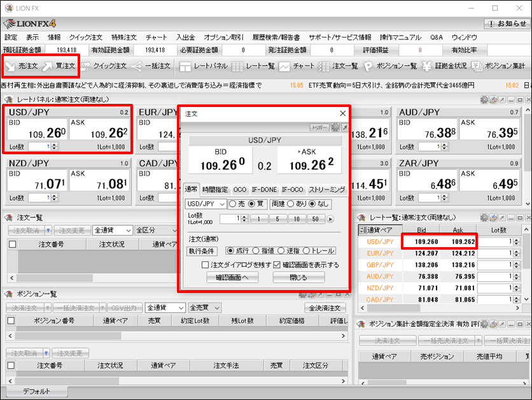This screenshot has height=400, width=532.
Task: Open the レートパネル toolbar item
Action: point(203,66)
